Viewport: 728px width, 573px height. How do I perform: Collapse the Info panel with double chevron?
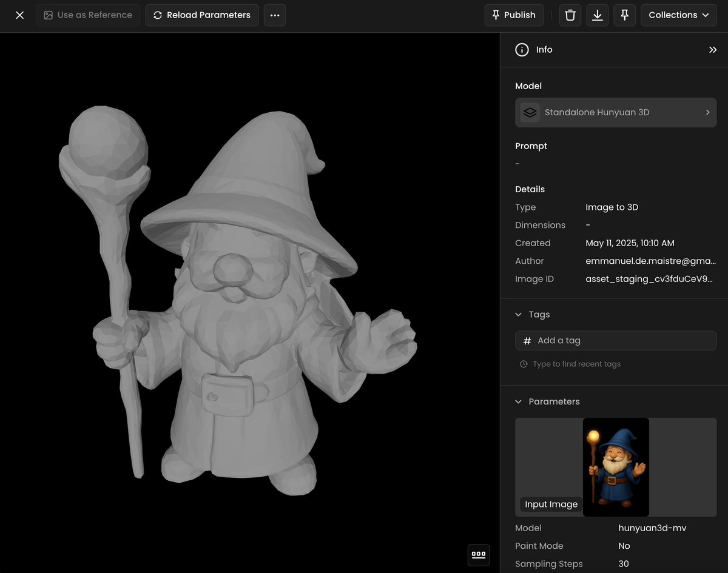click(713, 50)
